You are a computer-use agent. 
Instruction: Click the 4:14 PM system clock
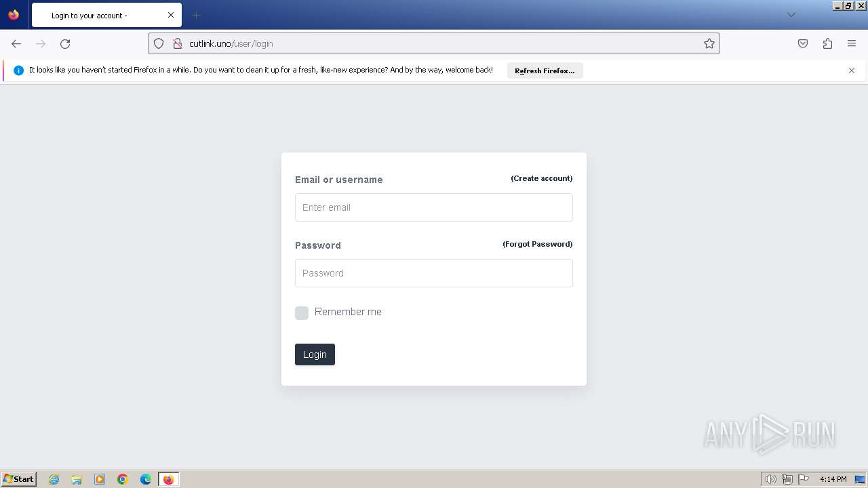point(833,479)
